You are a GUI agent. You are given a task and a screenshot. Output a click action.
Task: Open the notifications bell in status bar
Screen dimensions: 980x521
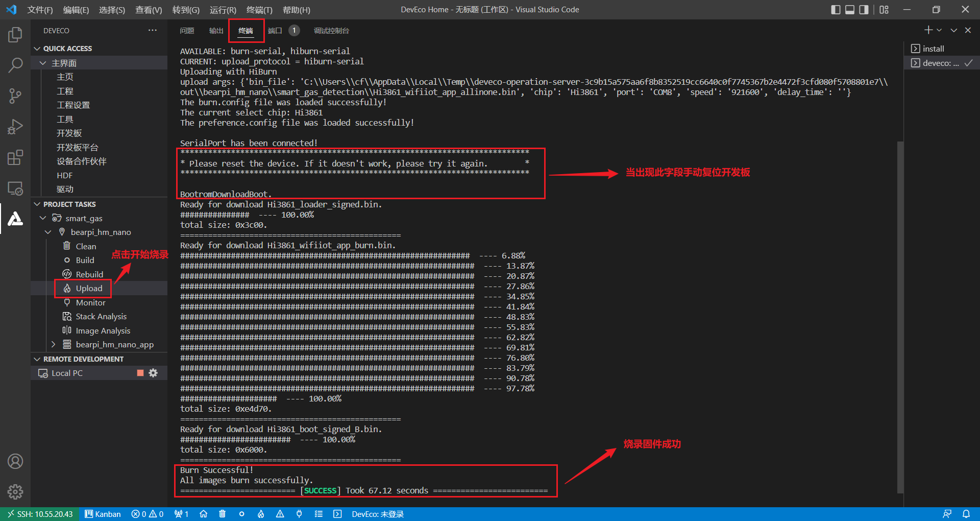[966, 514]
